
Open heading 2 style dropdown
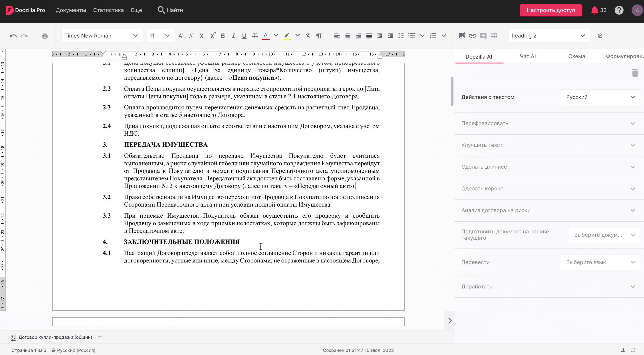pyautogui.click(x=549, y=36)
